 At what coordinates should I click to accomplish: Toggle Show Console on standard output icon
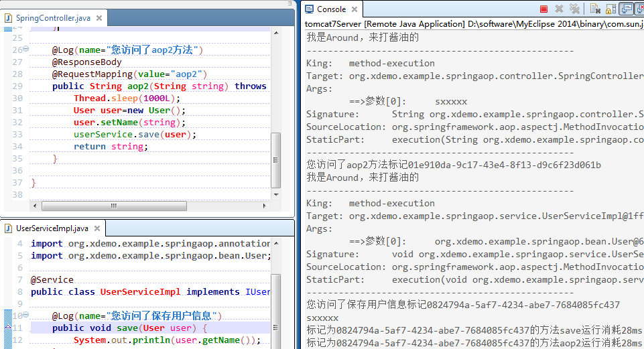[x=627, y=9]
